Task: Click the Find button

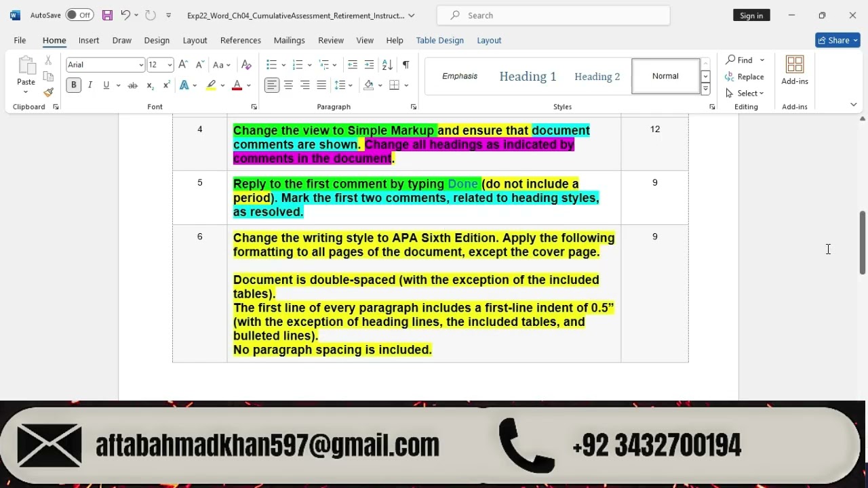Action: (x=739, y=60)
